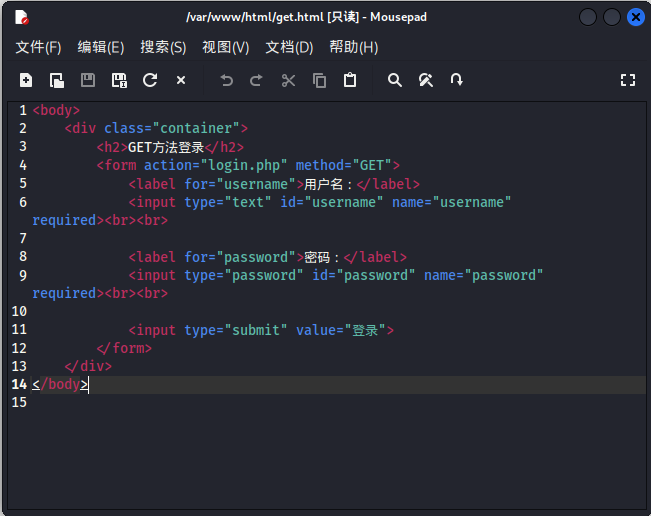
Task: Click line number 15 in gutter
Action: point(19,402)
